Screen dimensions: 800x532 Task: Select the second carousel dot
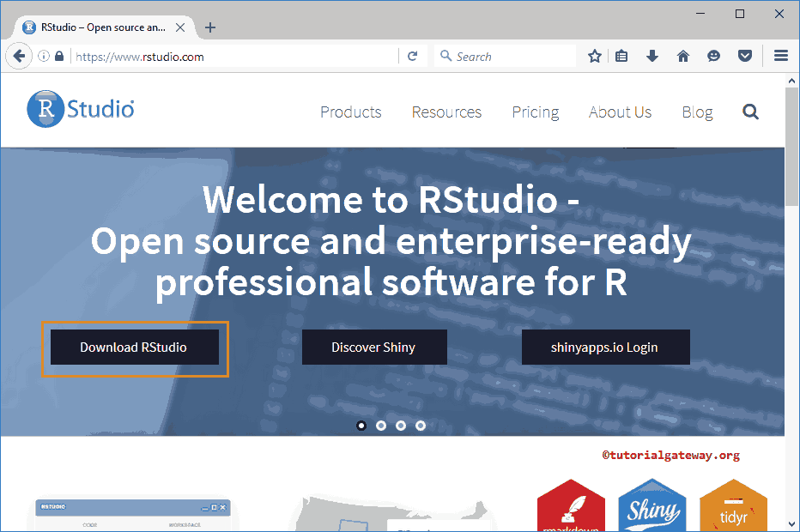380,425
